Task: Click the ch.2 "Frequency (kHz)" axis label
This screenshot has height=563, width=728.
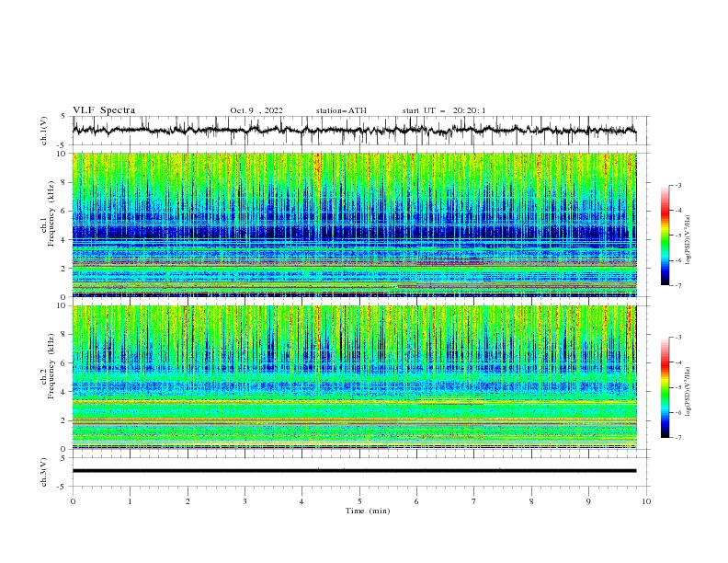Action: coord(51,367)
